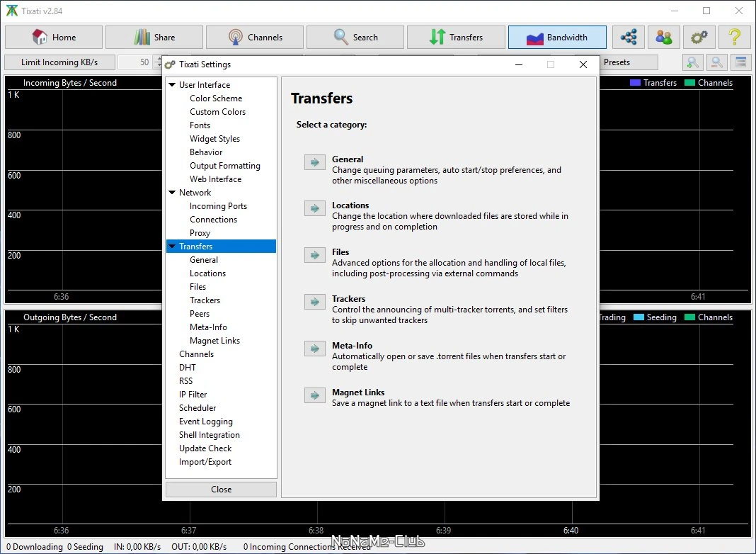Click the General category arrow icon
The width and height of the screenshot is (756, 554).
tap(315, 162)
